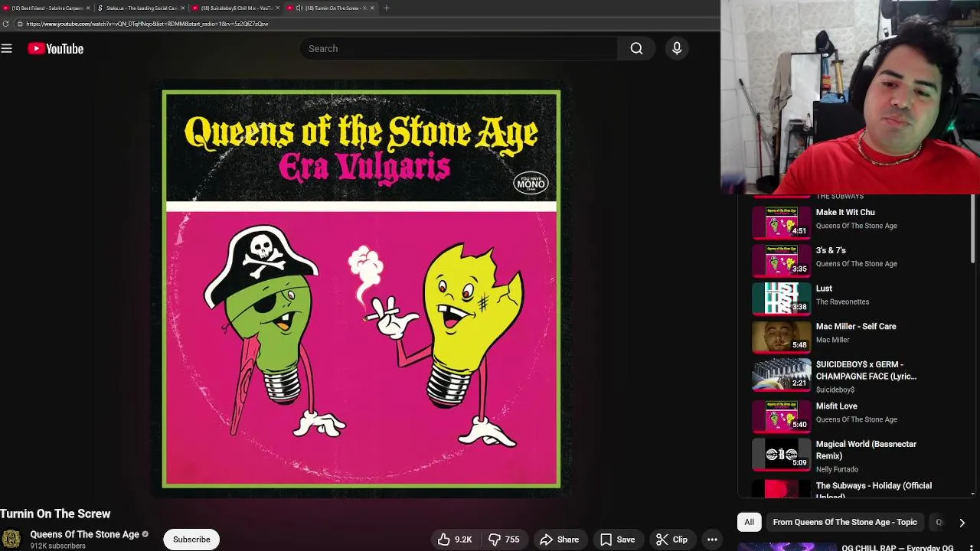This screenshot has height=551, width=980.
Task: Open the Misfit Love thumbnail
Action: [x=781, y=416]
